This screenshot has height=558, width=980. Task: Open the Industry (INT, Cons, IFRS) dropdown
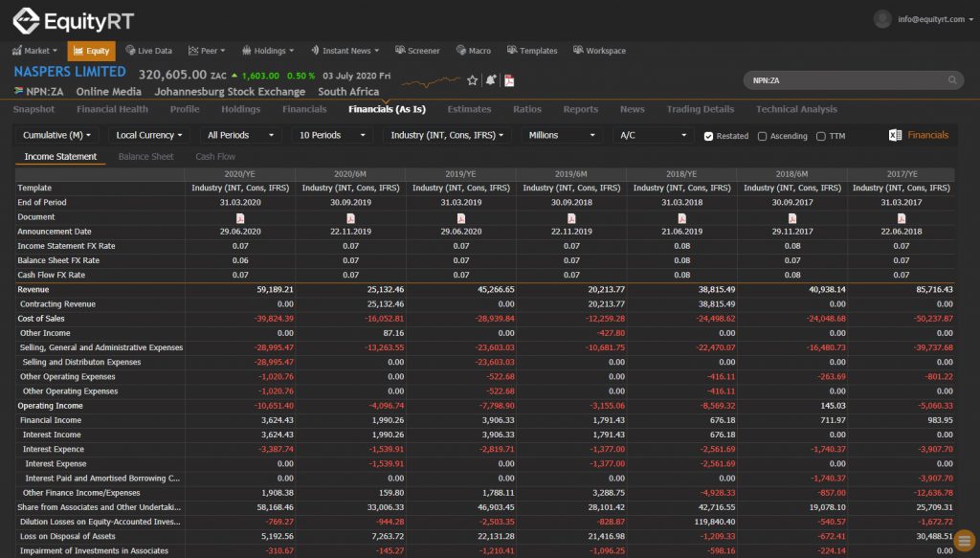coord(447,135)
